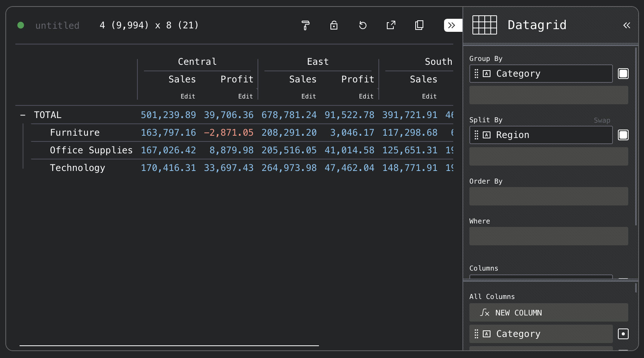The width and height of the screenshot is (644, 358).
Task: Toggle the lock editing icon
Action: pos(334,25)
